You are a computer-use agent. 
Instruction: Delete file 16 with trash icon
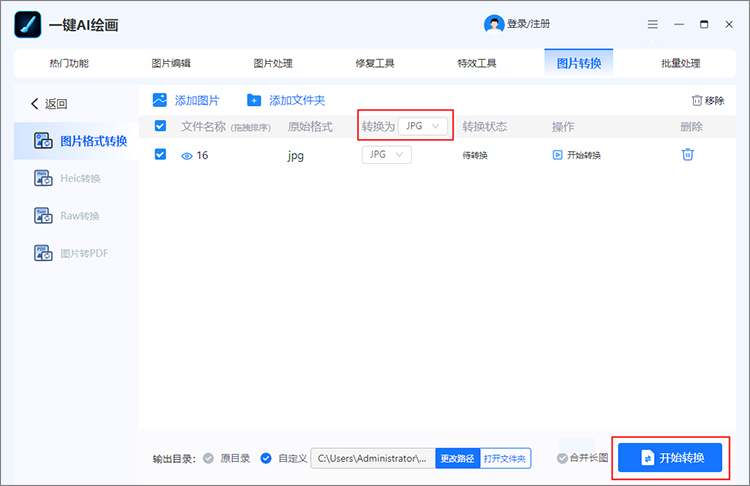pos(687,154)
